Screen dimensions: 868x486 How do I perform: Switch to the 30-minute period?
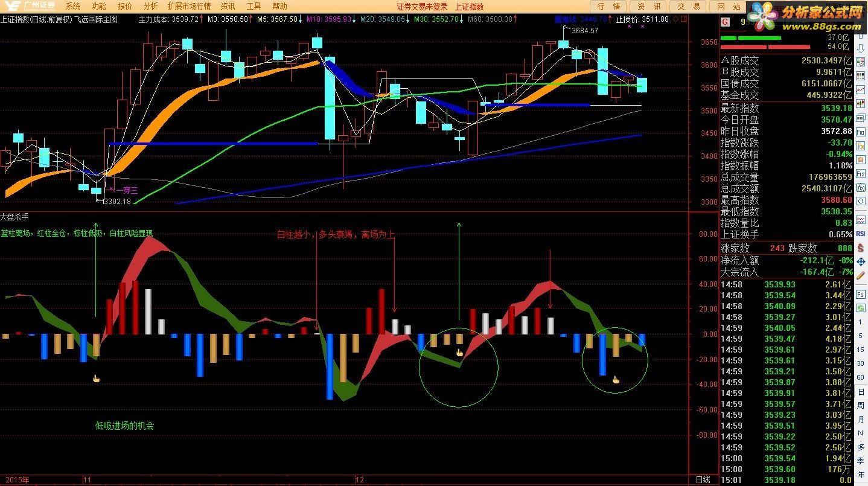click(861, 363)
